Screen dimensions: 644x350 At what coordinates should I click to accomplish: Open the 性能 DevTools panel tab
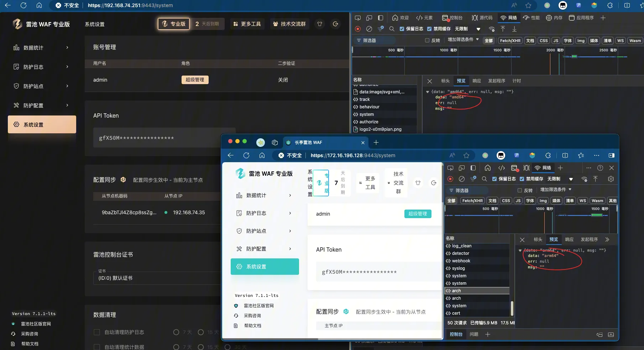tap(531, 18)
